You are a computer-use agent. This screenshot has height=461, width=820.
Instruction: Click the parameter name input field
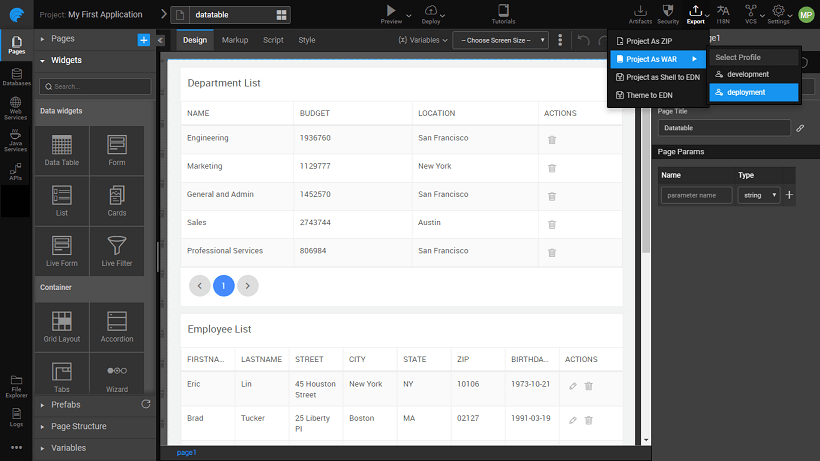[x=696, y=195]
